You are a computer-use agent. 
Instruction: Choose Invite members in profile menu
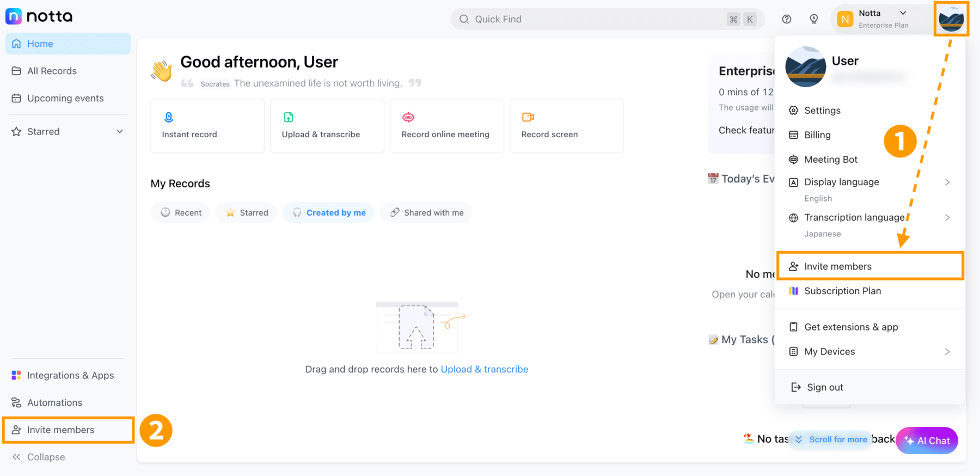click(870, 266)
